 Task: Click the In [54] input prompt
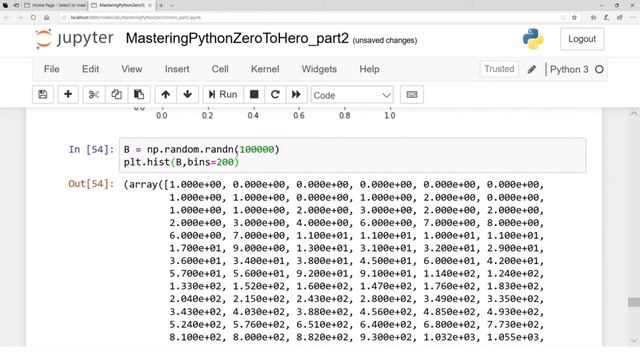tap(91, 149)
